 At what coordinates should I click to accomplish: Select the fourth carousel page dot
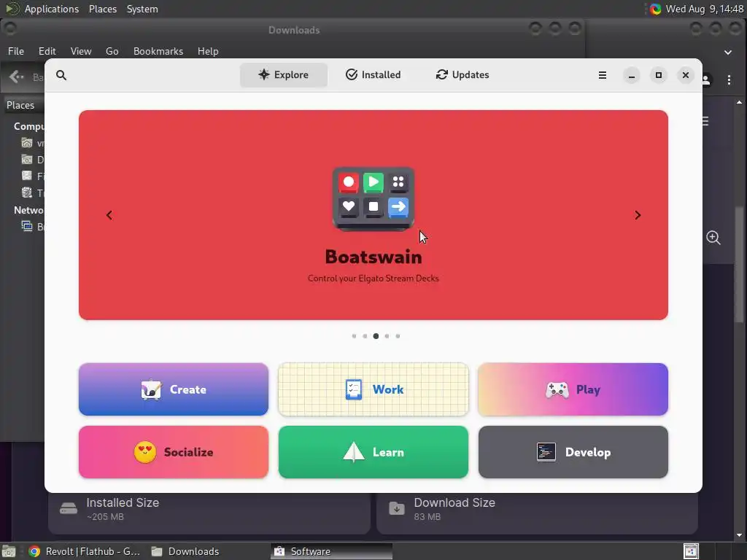387,336
